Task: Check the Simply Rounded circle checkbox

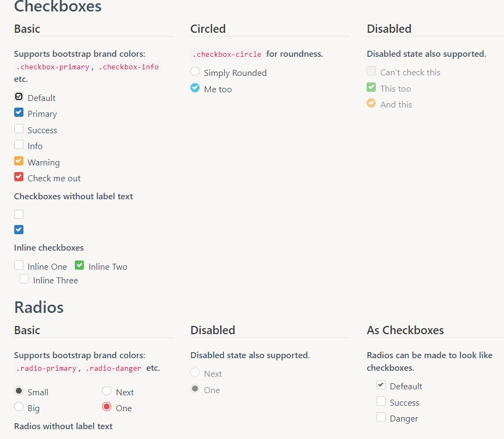Action: 195,71
